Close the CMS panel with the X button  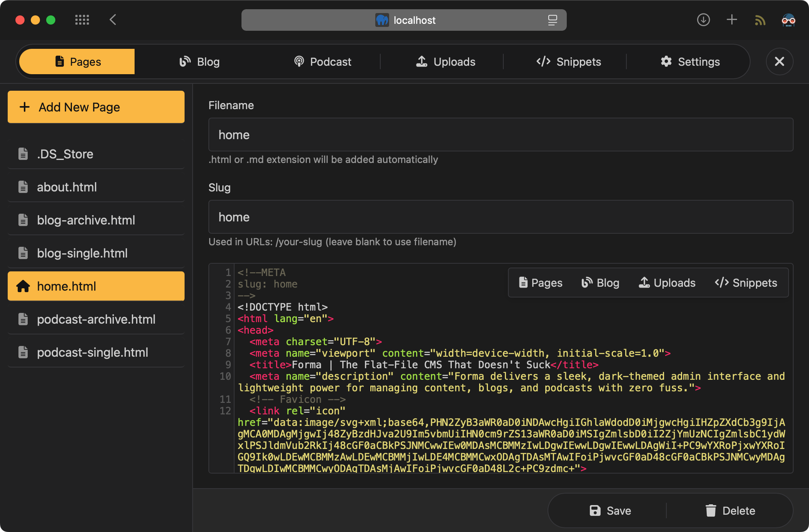pyautogui.click(x=779, y=62)
